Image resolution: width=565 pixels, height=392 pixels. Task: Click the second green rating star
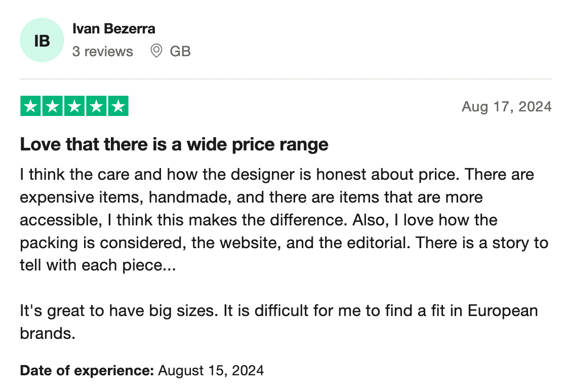point(53,106)
